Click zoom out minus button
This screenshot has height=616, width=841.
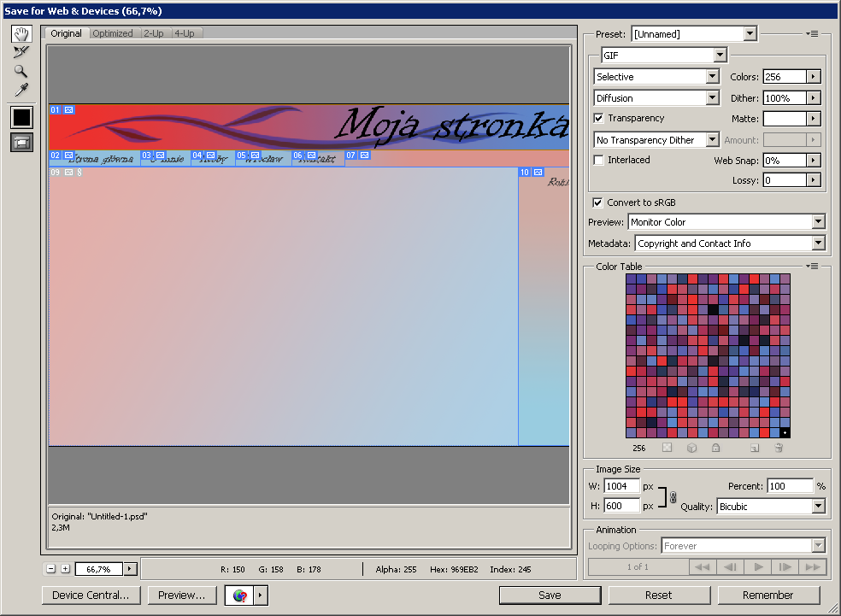click(51, 569)
